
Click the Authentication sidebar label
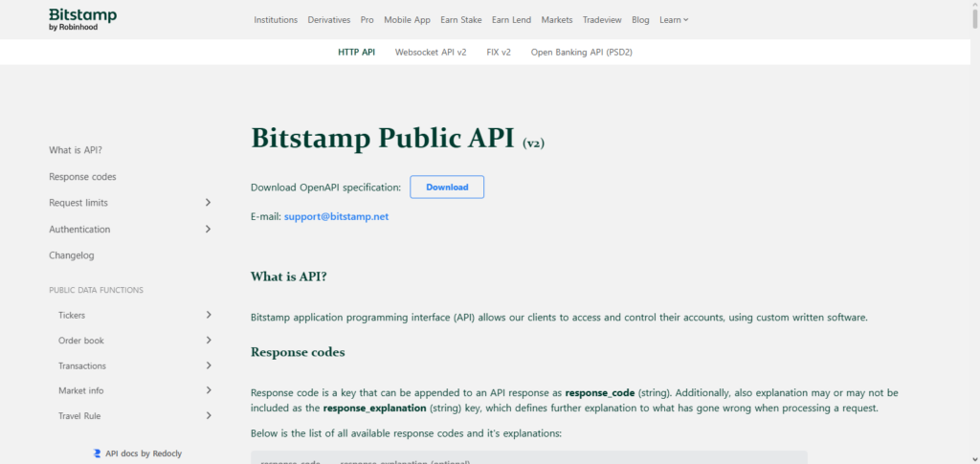coord(79,230)
